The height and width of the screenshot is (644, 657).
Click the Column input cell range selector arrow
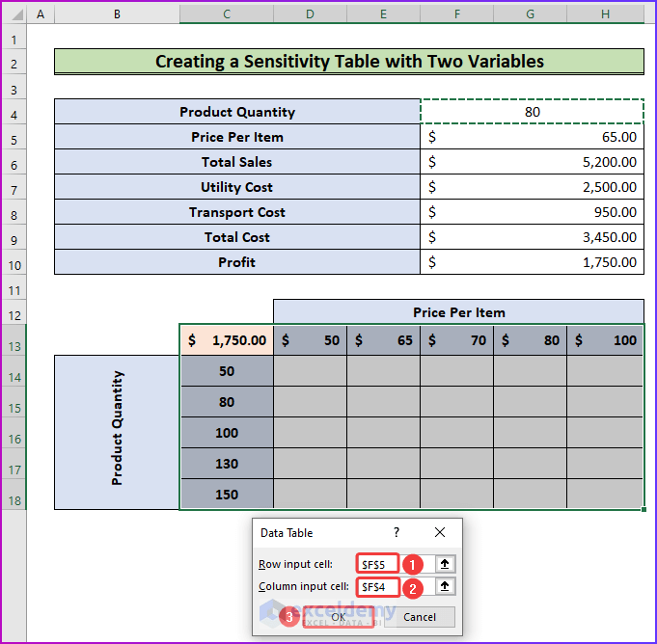[x=445, y=586]
